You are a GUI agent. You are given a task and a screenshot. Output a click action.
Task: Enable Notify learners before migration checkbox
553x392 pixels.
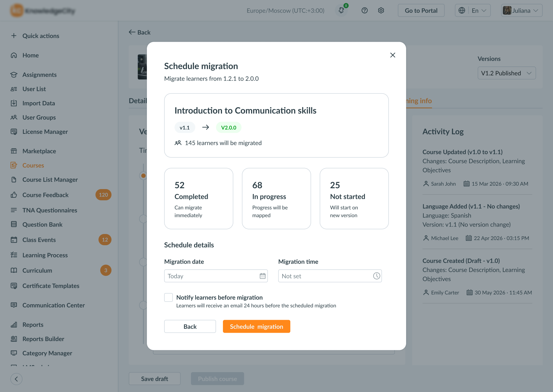pos(168,297)
